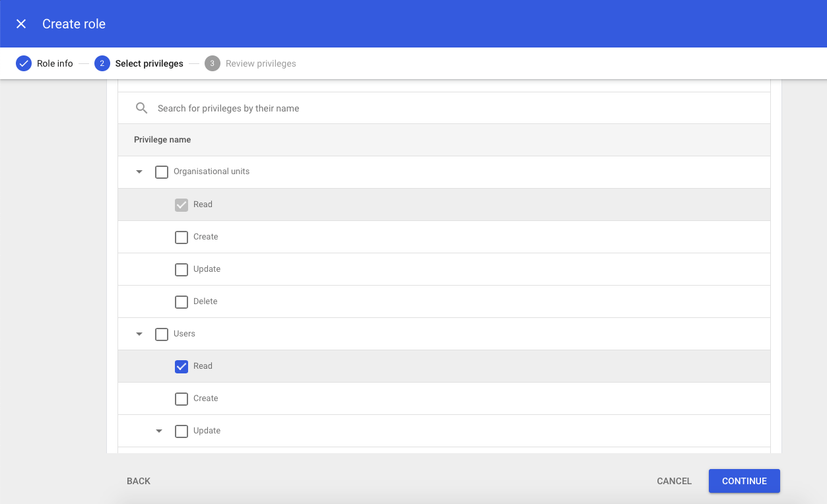Open the Review privileges step
This screenshot has width=827, height=504.
(x=260, y=64)
